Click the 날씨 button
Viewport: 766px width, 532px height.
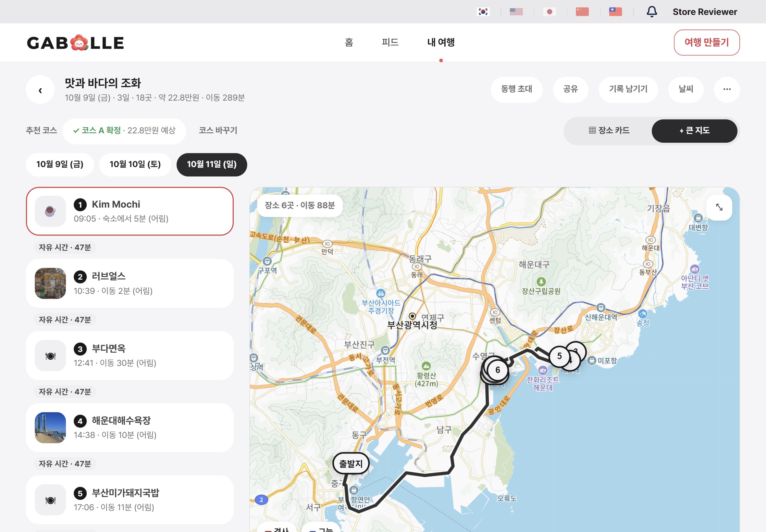686,89
